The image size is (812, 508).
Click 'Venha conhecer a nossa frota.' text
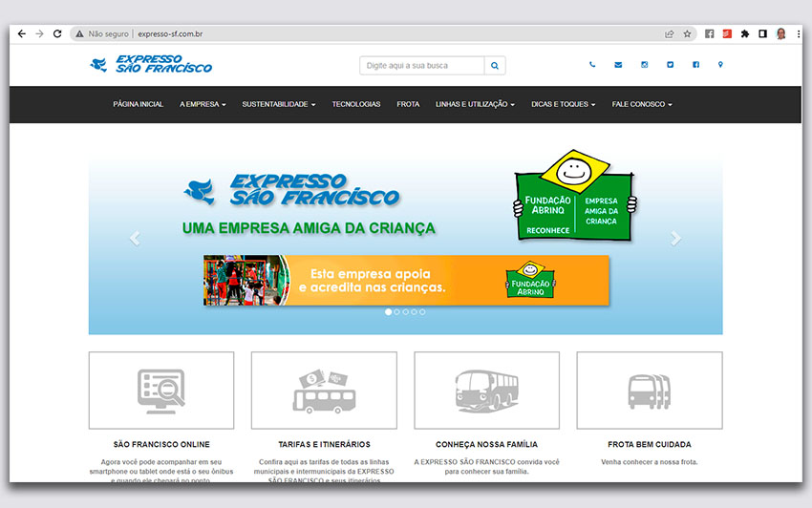click(x=650, y=462)
